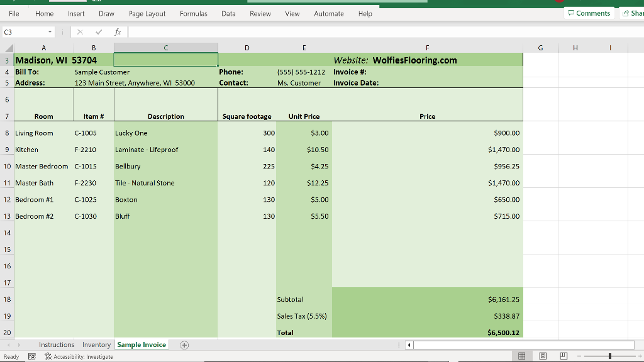This screenshot has height=362, width=644.
Task: Open the View ribbon tab
Action: coord(292,14)
